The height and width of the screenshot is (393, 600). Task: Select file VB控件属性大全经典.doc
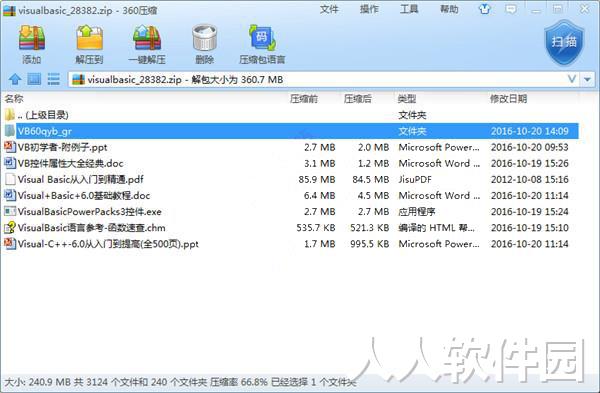[70, 163]
